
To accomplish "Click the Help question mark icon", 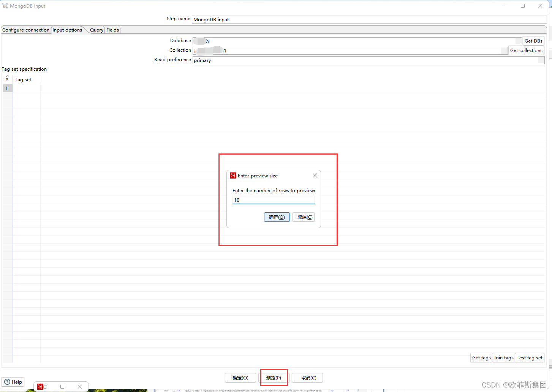I will click(x=7, y=382).
